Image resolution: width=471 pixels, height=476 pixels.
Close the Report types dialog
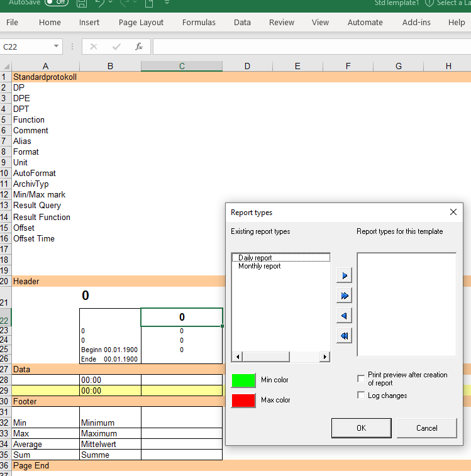pos(453,212)
